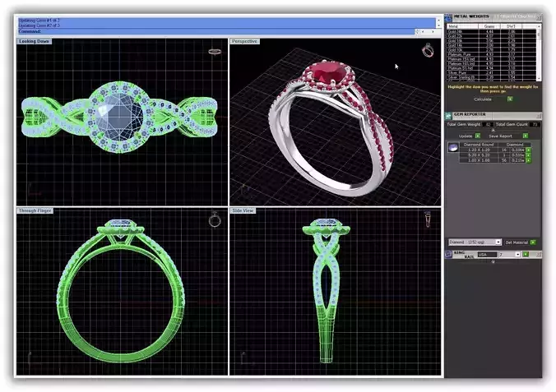Viewport: 556px width, 392px height.
Task: Click the Save Report label
Action: pos(500,136)
